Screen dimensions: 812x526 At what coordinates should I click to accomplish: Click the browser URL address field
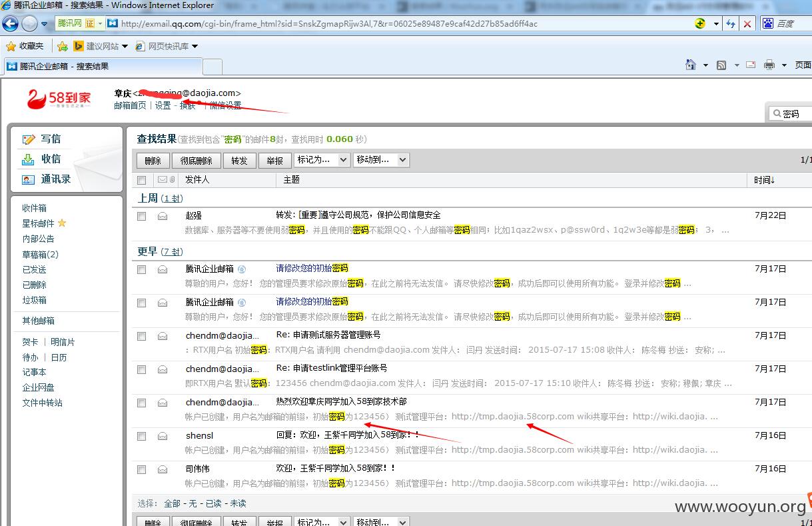[400, 23]
